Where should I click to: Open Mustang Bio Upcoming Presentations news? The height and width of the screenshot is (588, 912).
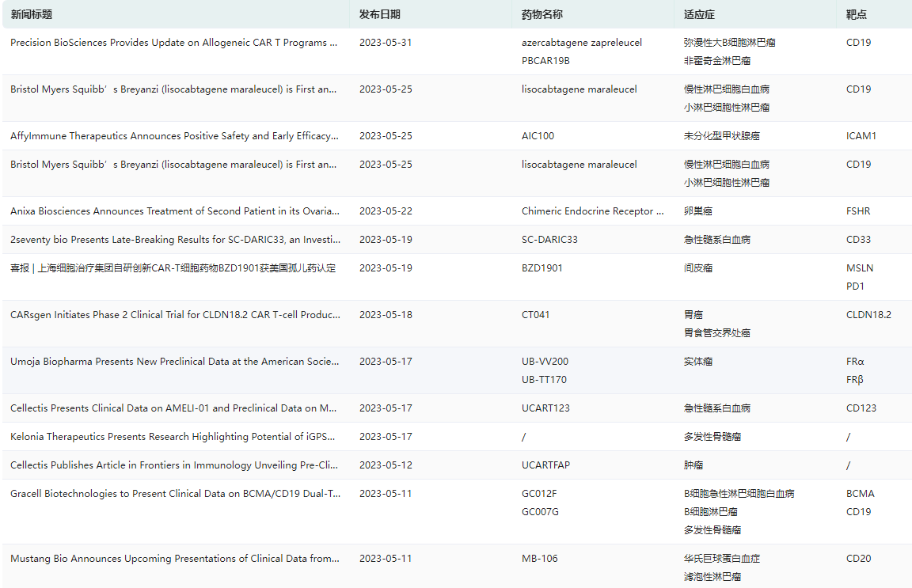175,559
